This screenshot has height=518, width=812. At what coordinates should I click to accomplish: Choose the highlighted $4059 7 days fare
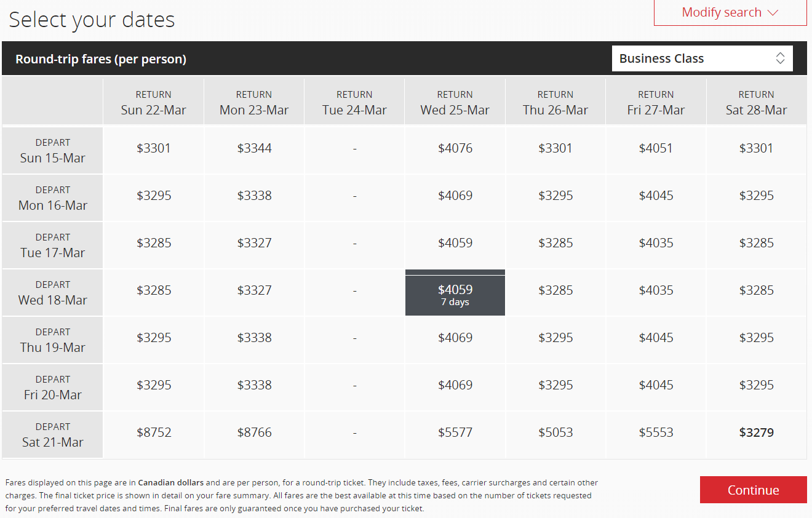(x=455, y=295)
